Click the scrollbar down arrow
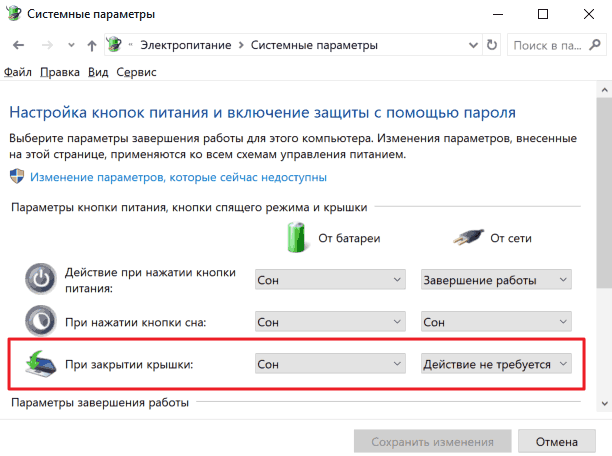 coord(604,404)
